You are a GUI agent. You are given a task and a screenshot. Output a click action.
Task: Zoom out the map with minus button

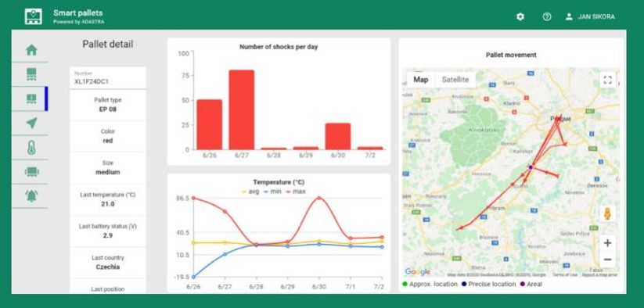pos(607,260)
